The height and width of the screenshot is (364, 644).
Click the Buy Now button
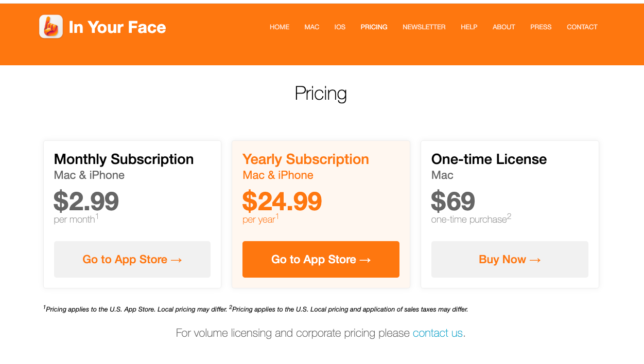click(x=510, y=260)
